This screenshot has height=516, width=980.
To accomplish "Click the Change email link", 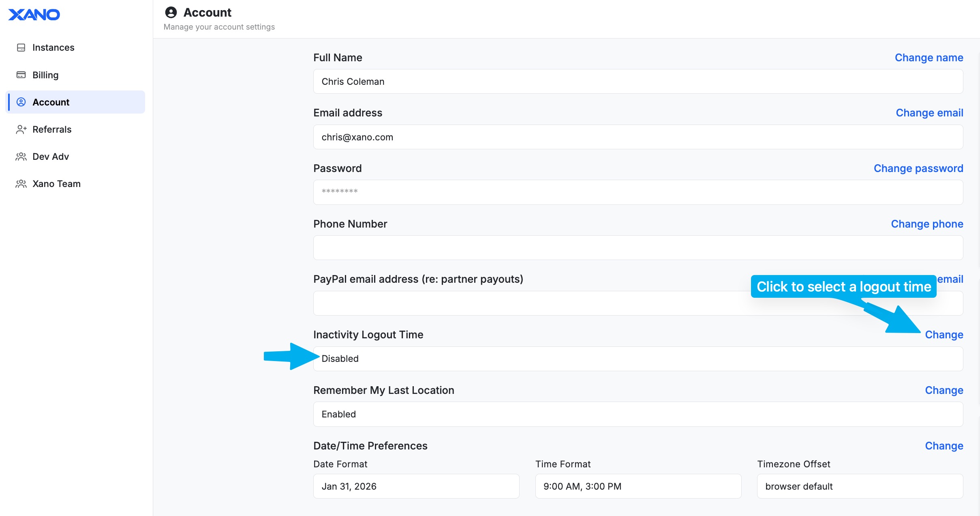I will click(929, 113).
